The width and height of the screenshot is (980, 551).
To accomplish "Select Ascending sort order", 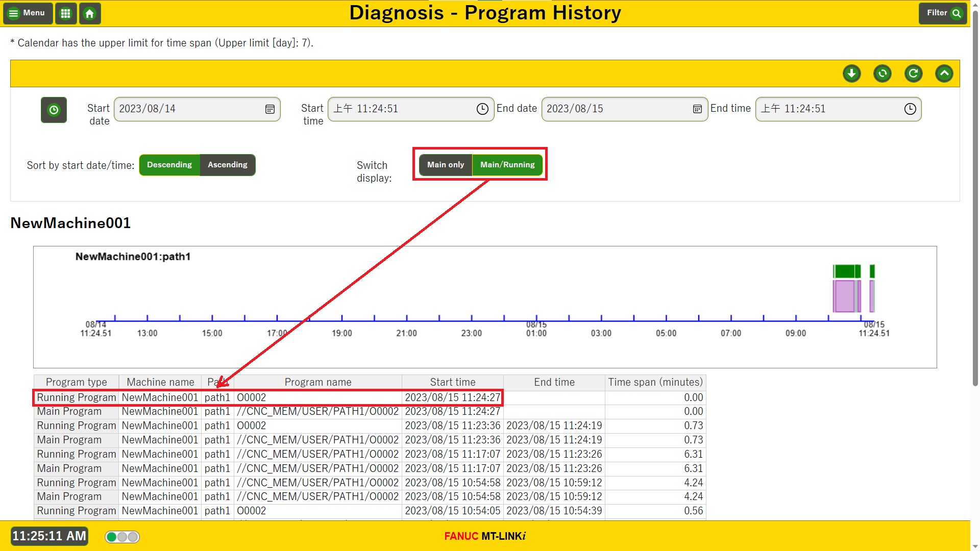I will 228,165.
